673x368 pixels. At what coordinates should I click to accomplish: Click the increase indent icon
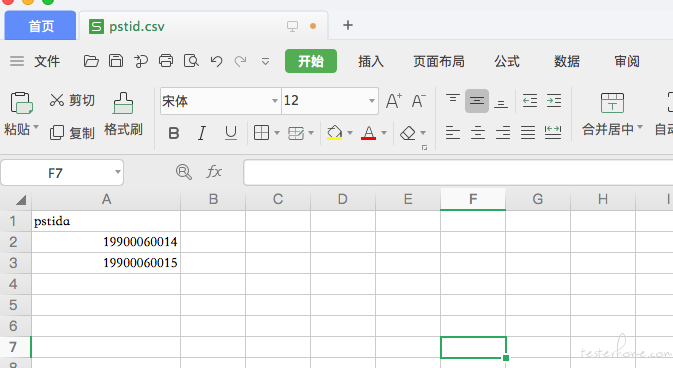pyautogui.click(x=554, y=101)
